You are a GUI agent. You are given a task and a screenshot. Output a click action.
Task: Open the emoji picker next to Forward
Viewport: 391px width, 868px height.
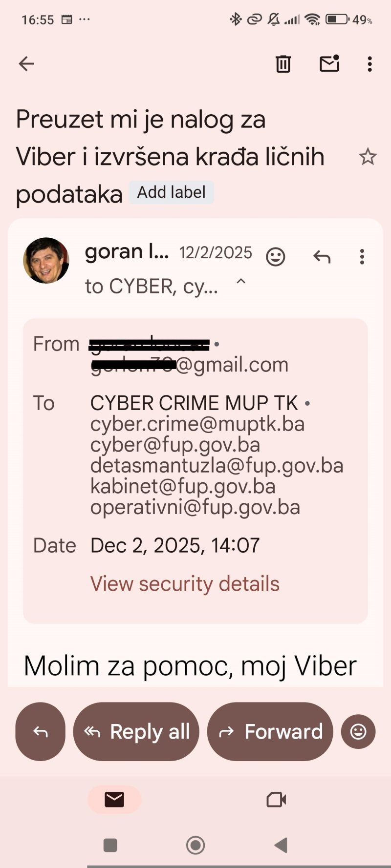point(358,731)
